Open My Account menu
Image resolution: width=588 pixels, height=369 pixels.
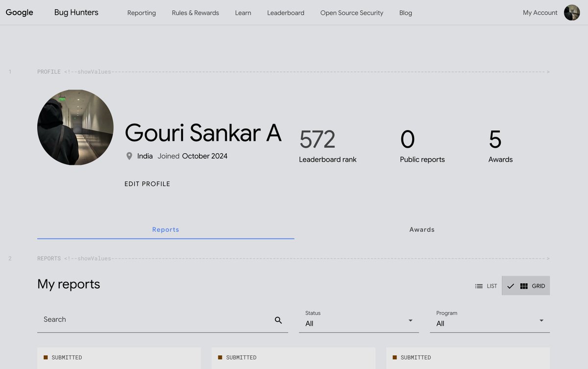click(540, 13)
